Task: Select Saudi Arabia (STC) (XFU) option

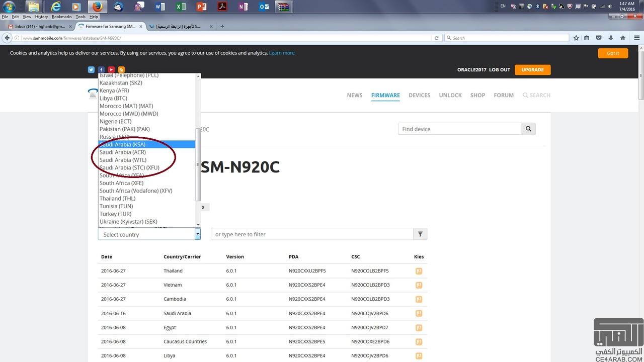Action: pos(147,167)
